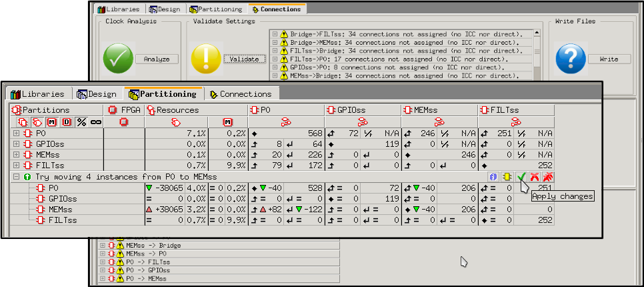This screenshot has width=644, height=287.
Task: Click the 7.1% resource value for P0
Action: [x=195, y=133]
